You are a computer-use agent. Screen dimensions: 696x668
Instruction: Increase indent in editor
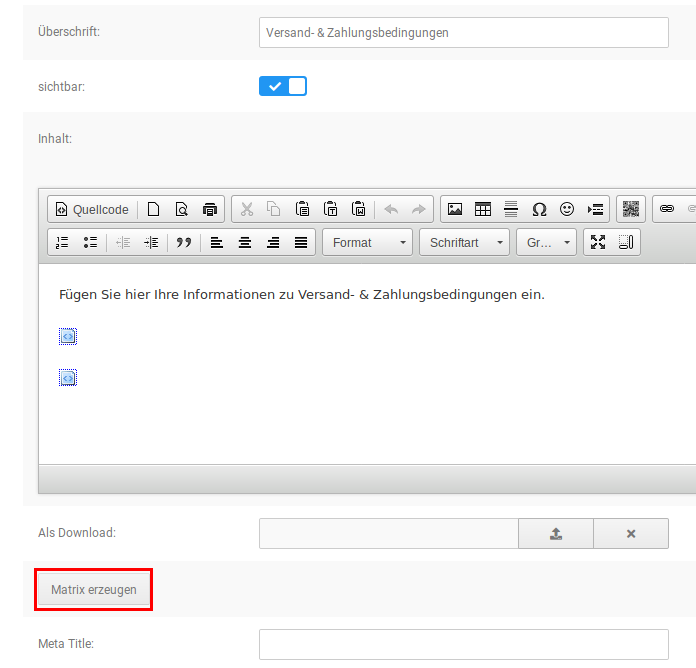pyautogui.click(x=151, y=242)
